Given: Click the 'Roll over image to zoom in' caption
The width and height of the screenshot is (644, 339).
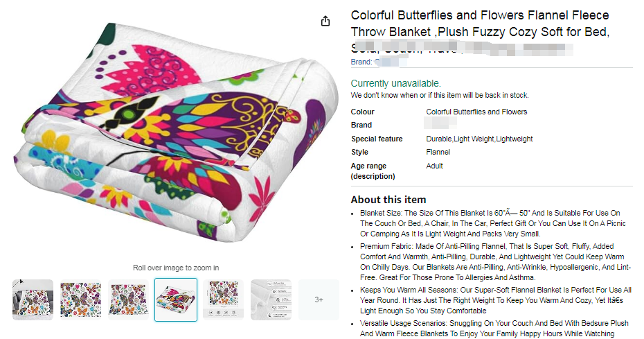Looking at the screenshot, I should click(176, 268).
